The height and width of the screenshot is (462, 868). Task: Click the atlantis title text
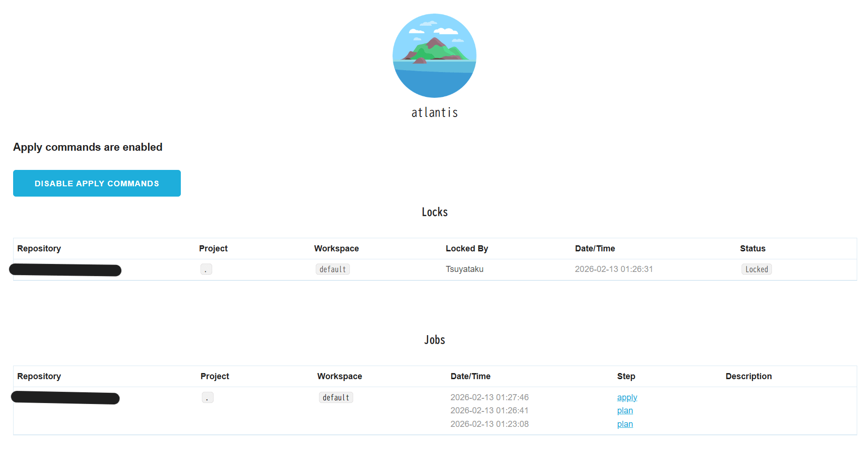[434, 112]
